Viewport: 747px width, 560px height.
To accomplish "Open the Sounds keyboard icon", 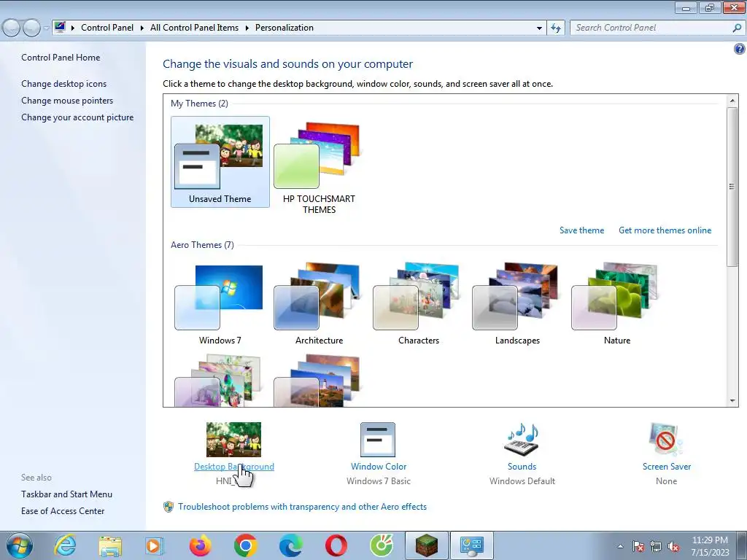I will pos(522,440).
